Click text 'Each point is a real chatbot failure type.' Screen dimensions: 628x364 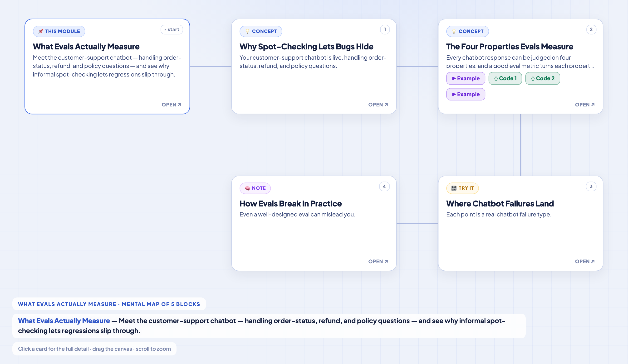(x=499, y=214)
